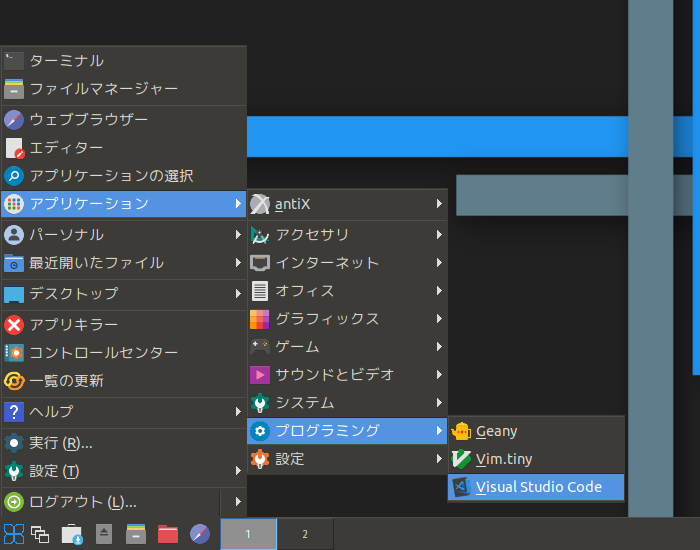Expand the パーソナル submenu arrow
The width and height of the screenshot is (700, 550).
tap(238, 235)
